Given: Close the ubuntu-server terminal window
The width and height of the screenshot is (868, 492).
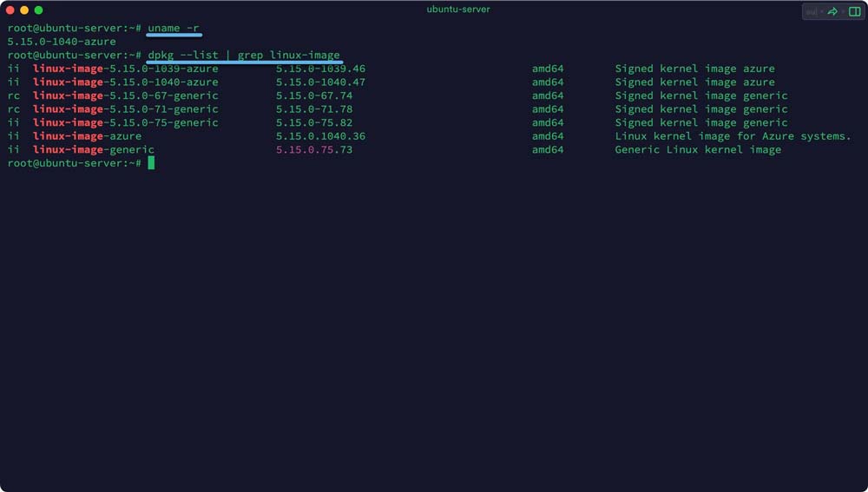Looking at the screenshot, I should 10,10.
